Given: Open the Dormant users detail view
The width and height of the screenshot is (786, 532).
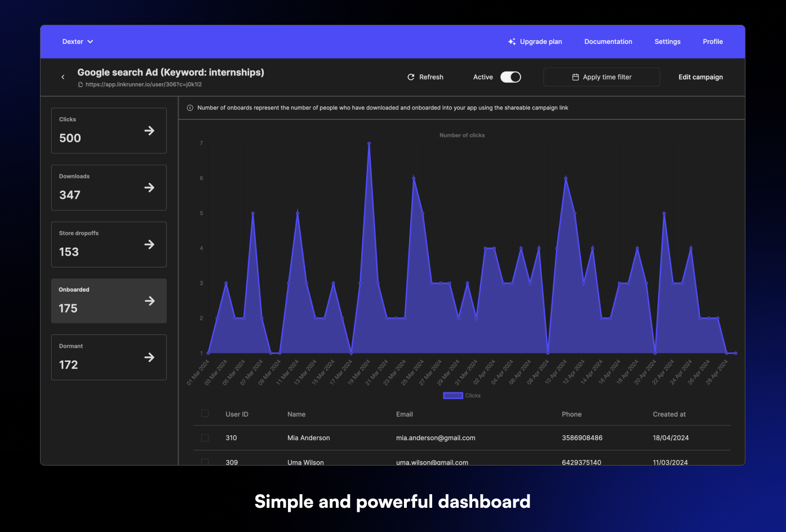Looking at the screenshot, I should (x=149, y=357).
